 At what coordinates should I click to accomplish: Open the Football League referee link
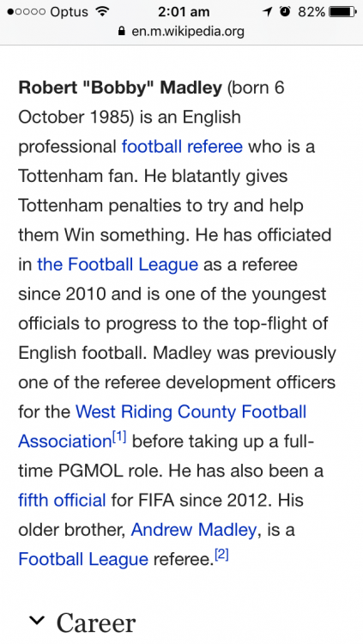tap(83, 559)
